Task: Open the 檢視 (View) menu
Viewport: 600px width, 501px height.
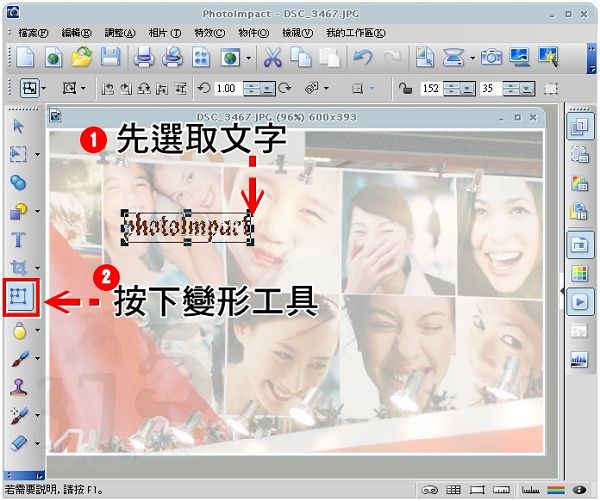Action: pyautogui.click(x=297, y=33)
